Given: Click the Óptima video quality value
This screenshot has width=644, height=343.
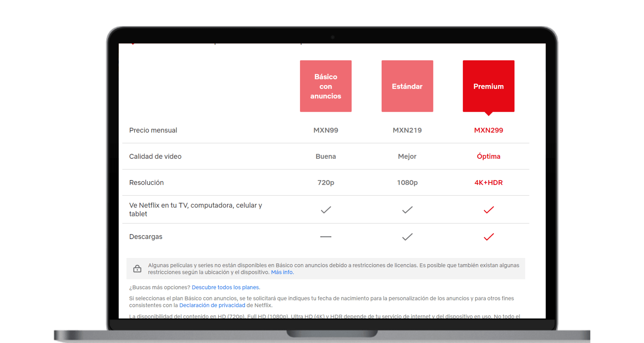Looking at the screenshot, I should [488, 156].
